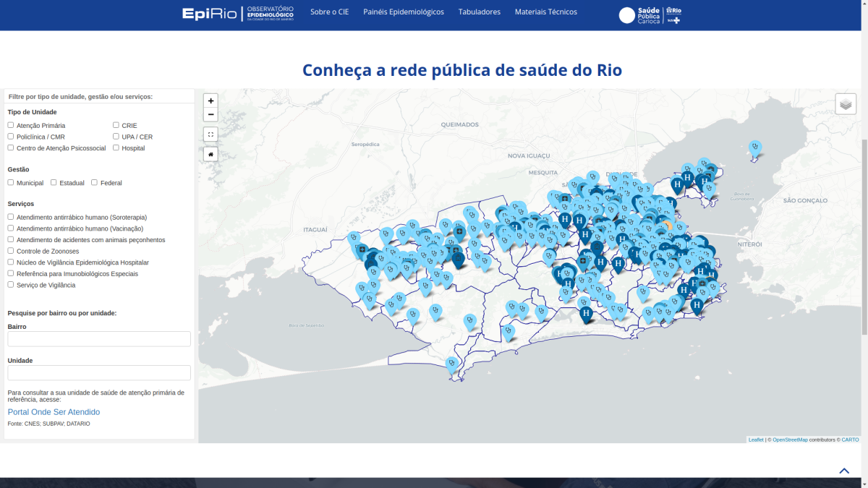Toggle fullscreen map view

point(210,134)
